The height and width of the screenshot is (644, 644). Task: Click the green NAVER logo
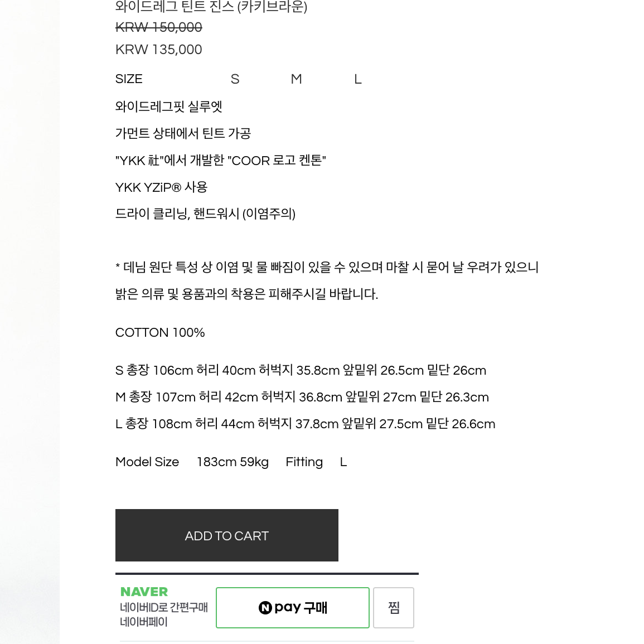tap(144, 592)
